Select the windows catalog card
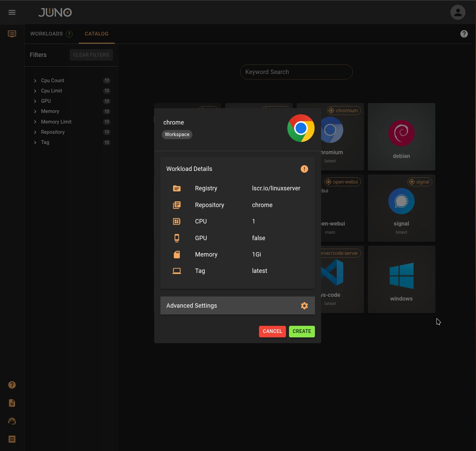This screenshot has width=476, height=451. [x=402, y=279]
